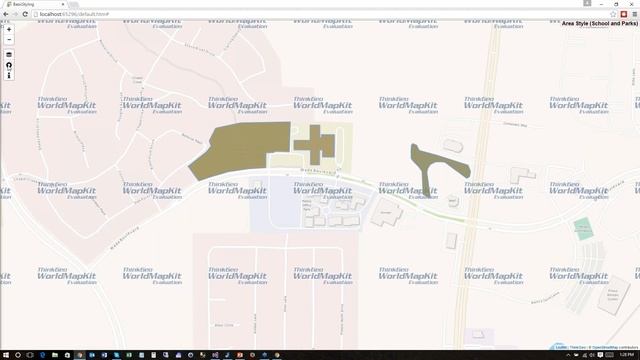640x360 pixels.
Task: Select the BasicStyling browser tab
Action: [35, 4]
